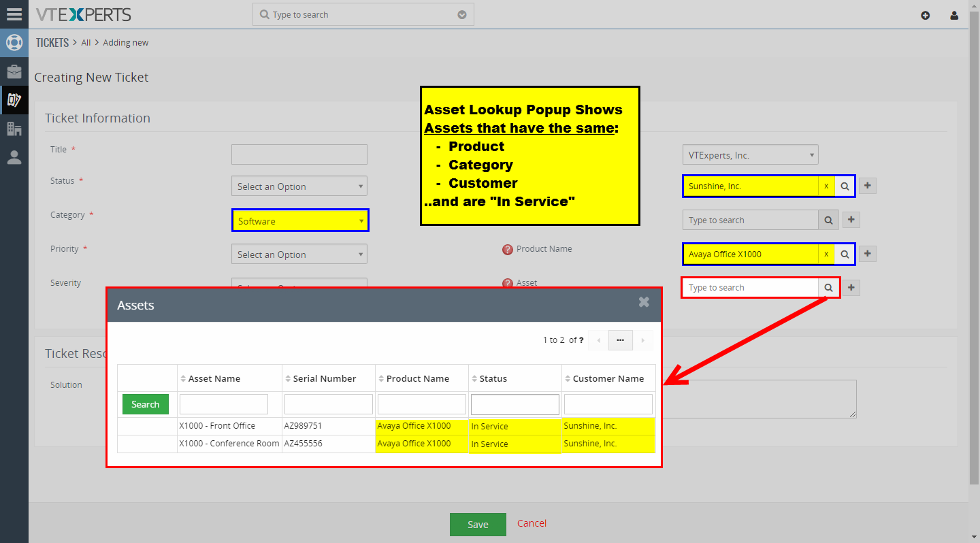Add new asset with plus button
Viewport: 980px width, 543px height.
tap(851, 288)
